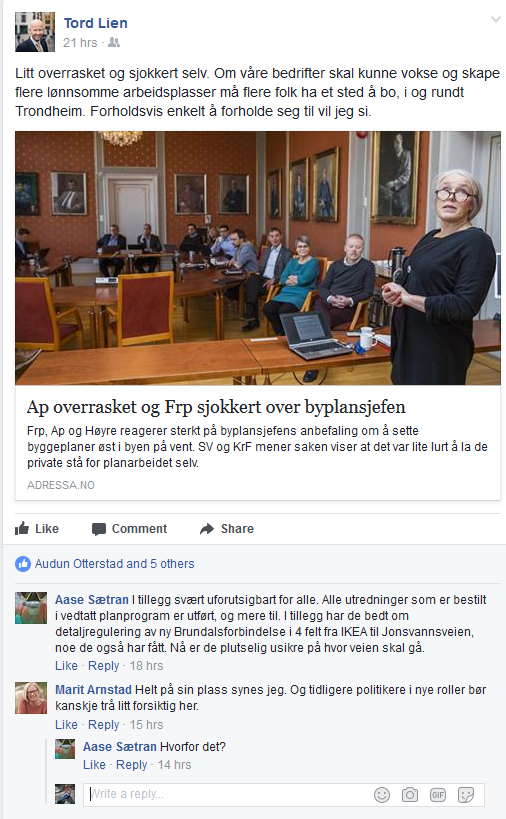Click the audience friends icon beside 21 hrs

[x=114, y=43]
